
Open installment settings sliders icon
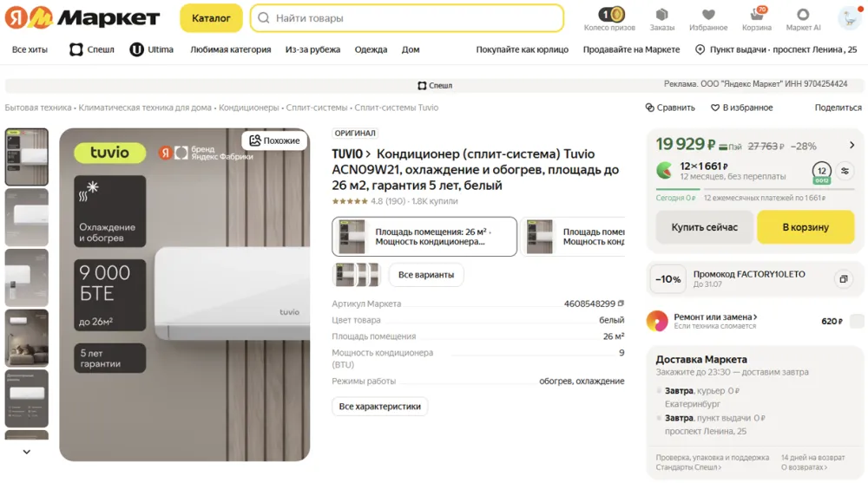click(x=845, y=171)
